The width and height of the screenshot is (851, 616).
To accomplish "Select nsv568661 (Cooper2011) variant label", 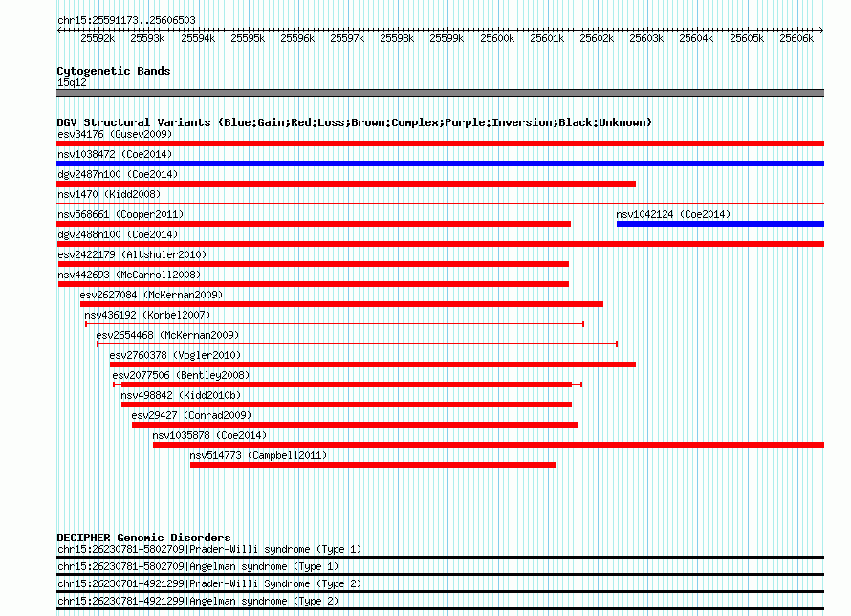I will pyautogui.click(x=120, y=214).
